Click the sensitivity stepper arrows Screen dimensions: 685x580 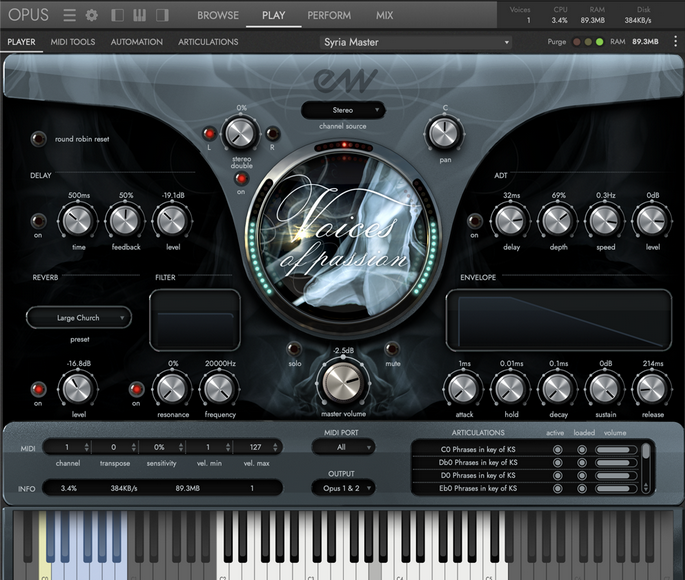(x=181, y=447)
